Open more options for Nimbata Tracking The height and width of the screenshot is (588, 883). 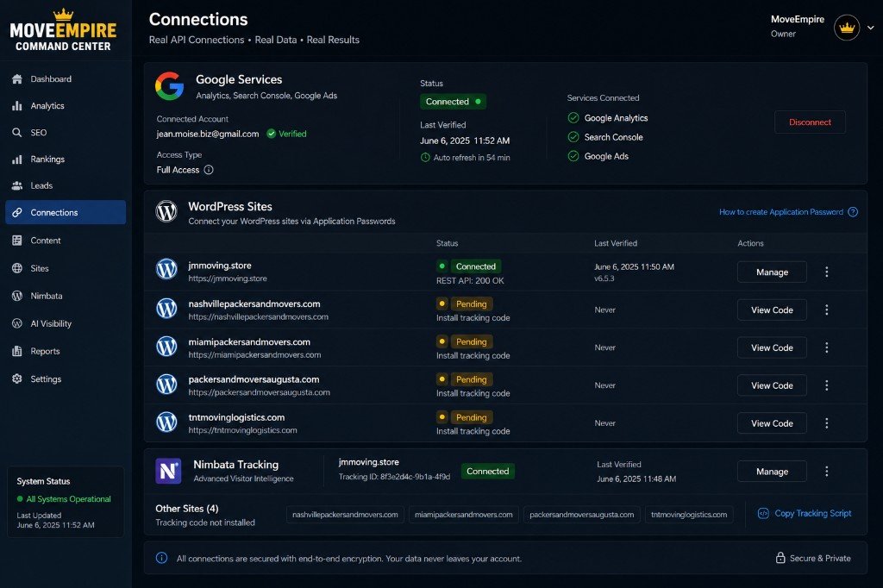click(x=826, y=472)
